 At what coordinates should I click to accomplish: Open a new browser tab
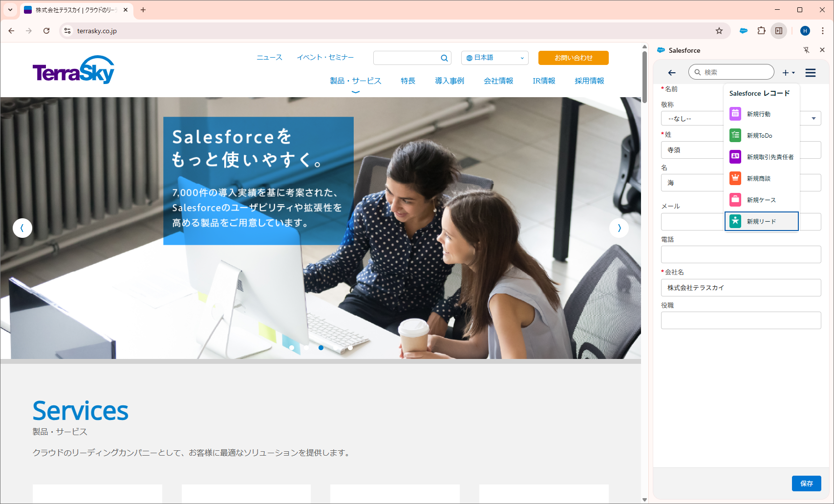click(x=143, y=10)
